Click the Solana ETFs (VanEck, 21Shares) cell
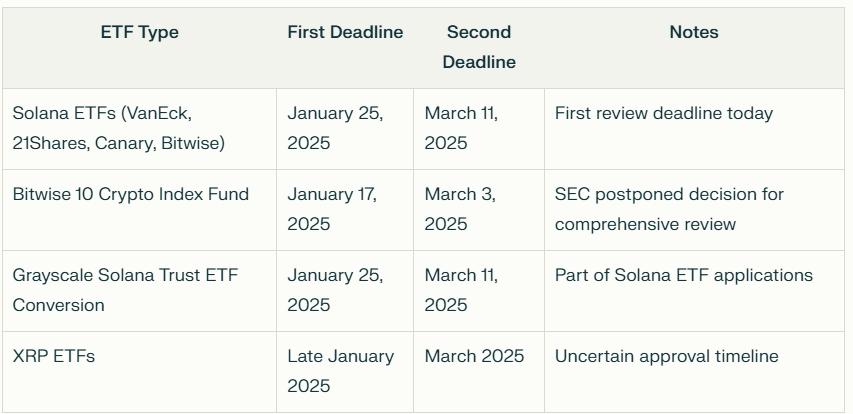The width and height of the screenshot is (853, 414). (x=119, y=128)
